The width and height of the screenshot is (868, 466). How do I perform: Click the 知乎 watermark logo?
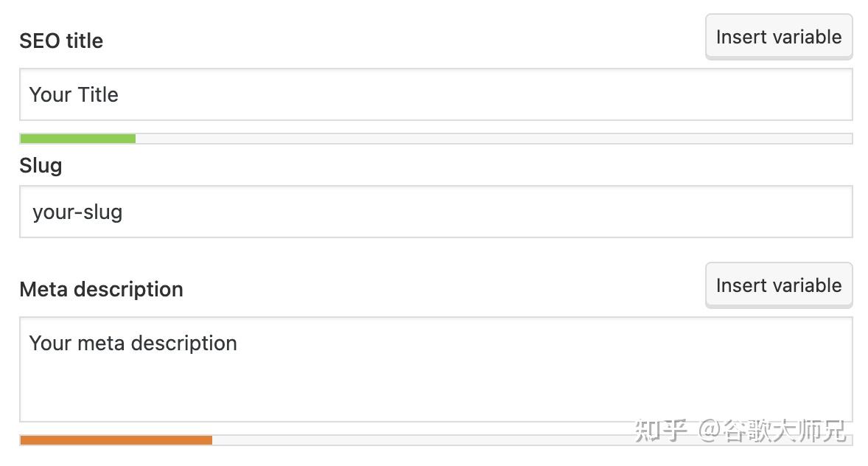pos(661,430)
